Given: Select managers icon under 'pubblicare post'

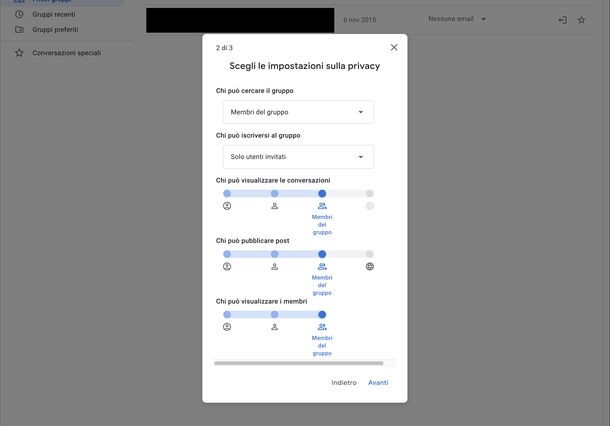Looking at the screenshot, I should coord(274,267).
